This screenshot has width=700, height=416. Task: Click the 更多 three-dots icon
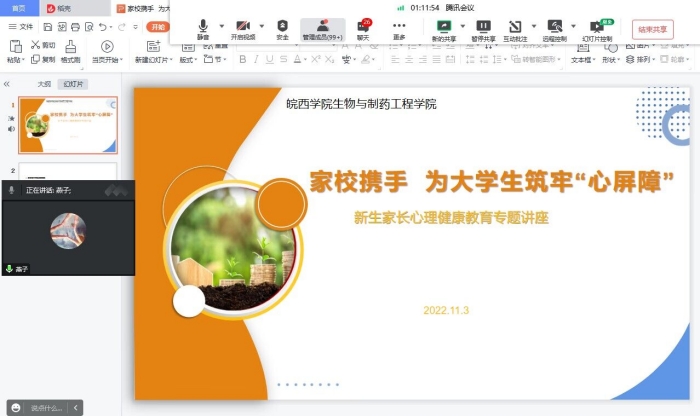399,28
